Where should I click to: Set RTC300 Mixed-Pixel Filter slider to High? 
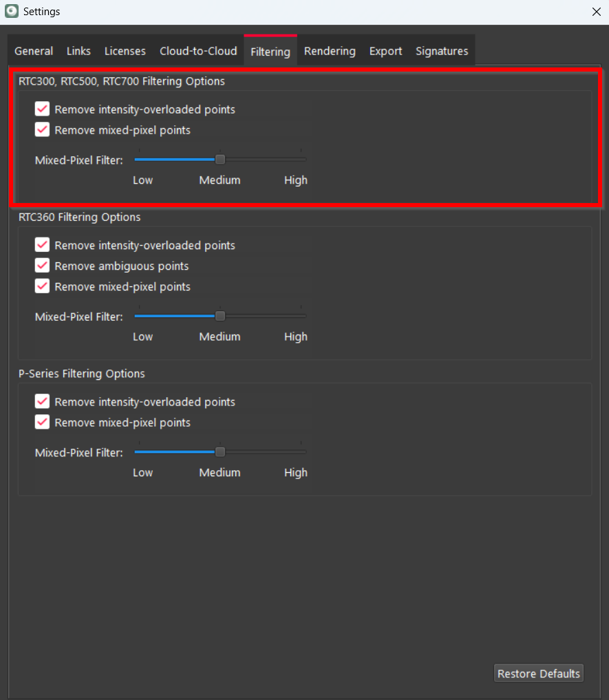tap(301, 160)
